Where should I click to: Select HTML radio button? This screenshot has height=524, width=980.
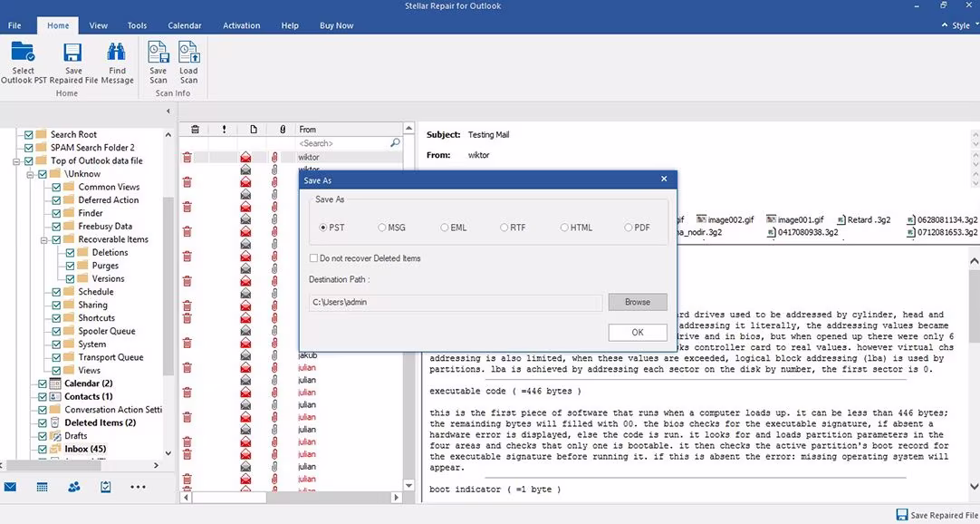(564, 228)
